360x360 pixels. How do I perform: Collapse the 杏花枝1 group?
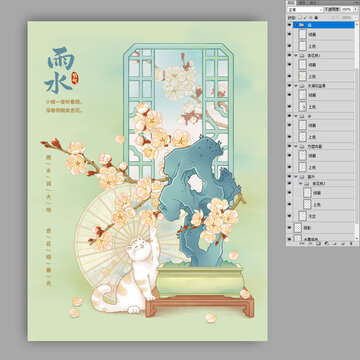(296, 55)
